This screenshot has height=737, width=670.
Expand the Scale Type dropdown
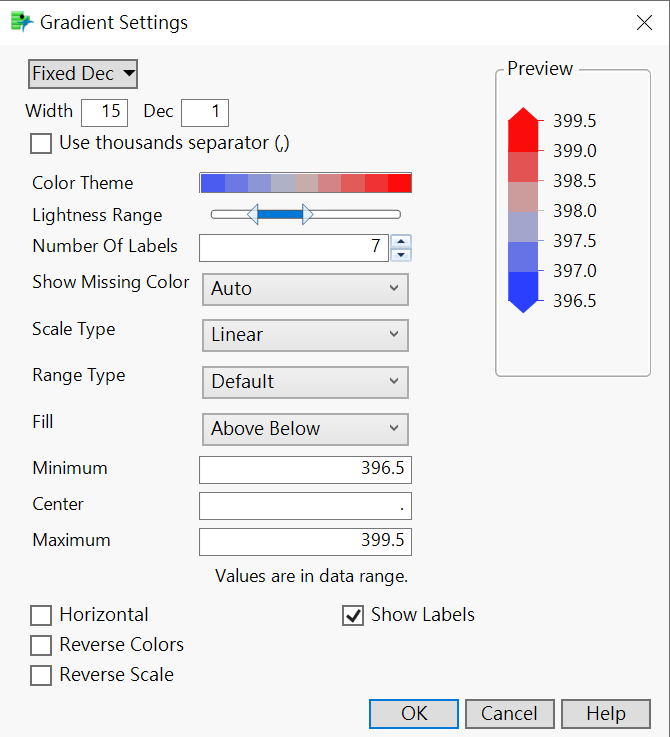pos(305,335)
